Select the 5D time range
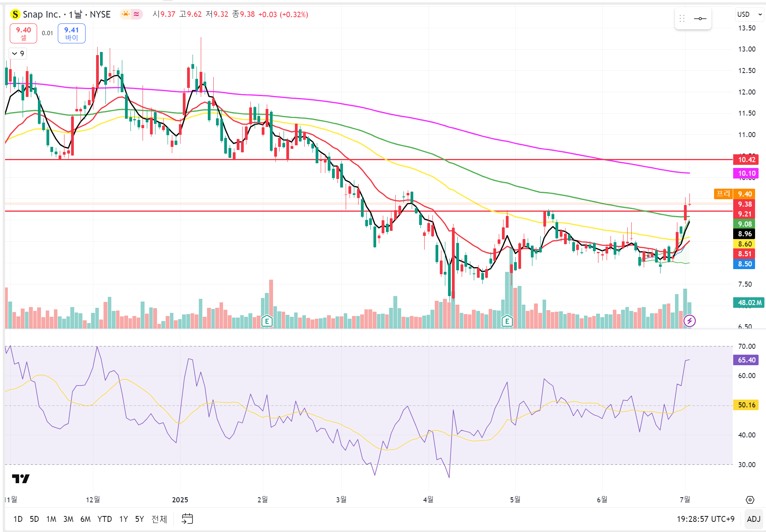The image size is (766, 532). point(34,519)
